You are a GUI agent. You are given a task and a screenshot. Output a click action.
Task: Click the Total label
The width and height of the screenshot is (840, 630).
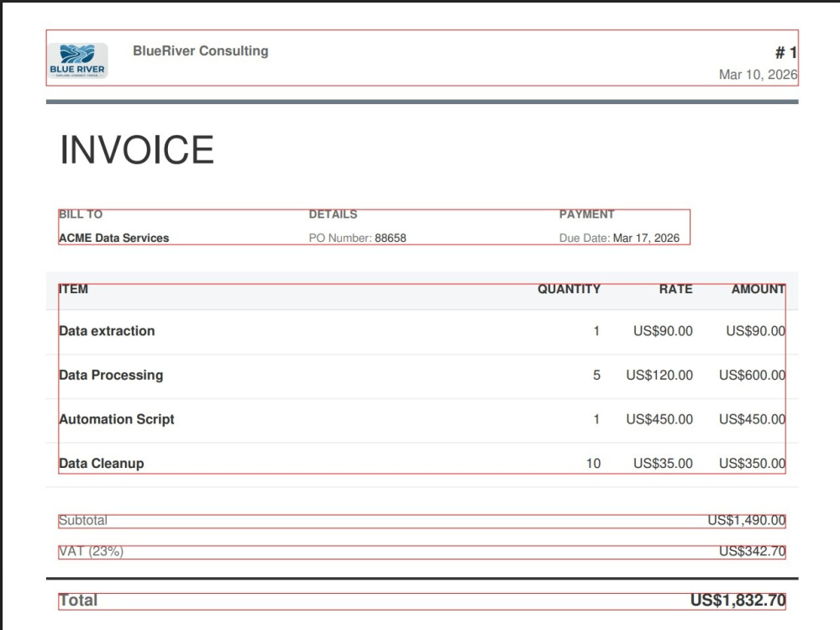78,600
